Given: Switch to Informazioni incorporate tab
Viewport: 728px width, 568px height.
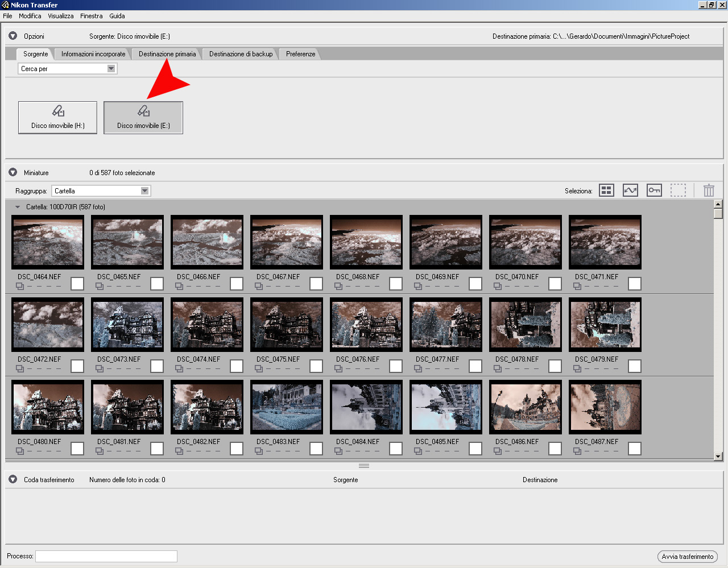Looking at the screenshot, I should pyautogui.click(x=93, y=54).
